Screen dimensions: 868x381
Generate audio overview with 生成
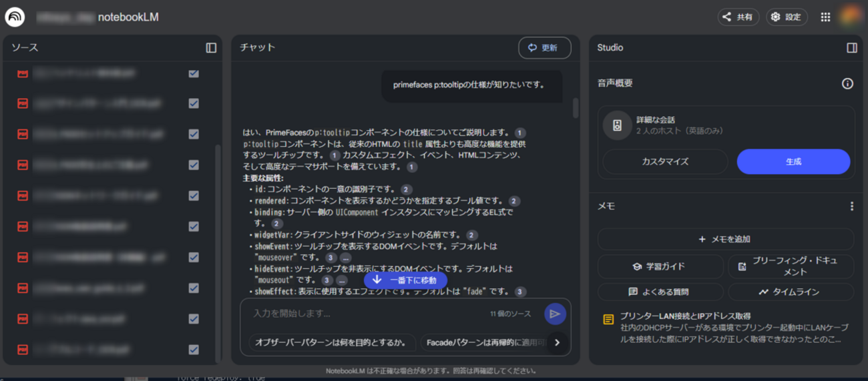(x=793, y=161)
